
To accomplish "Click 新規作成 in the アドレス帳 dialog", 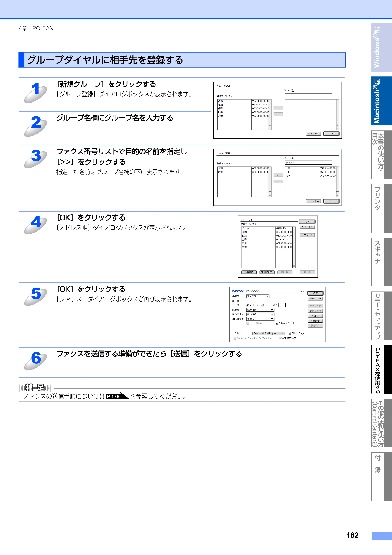I will click(249, 272).
